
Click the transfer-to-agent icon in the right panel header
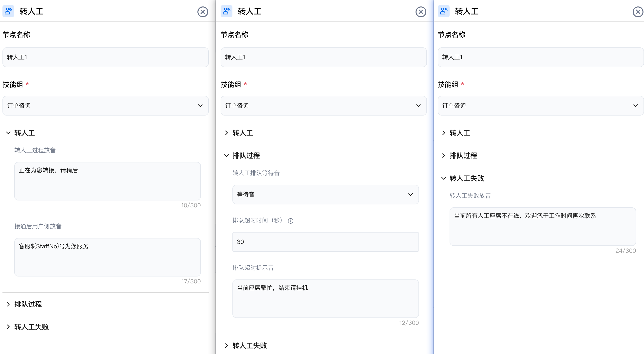click(444, 11)
